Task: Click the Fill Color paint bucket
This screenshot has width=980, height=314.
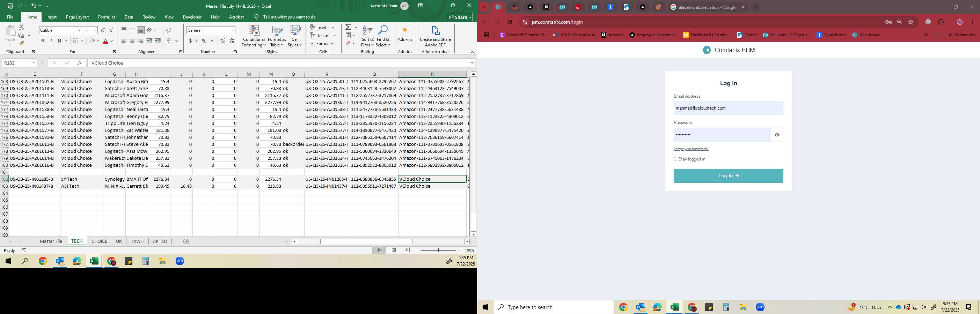Action: pos(92,41)
